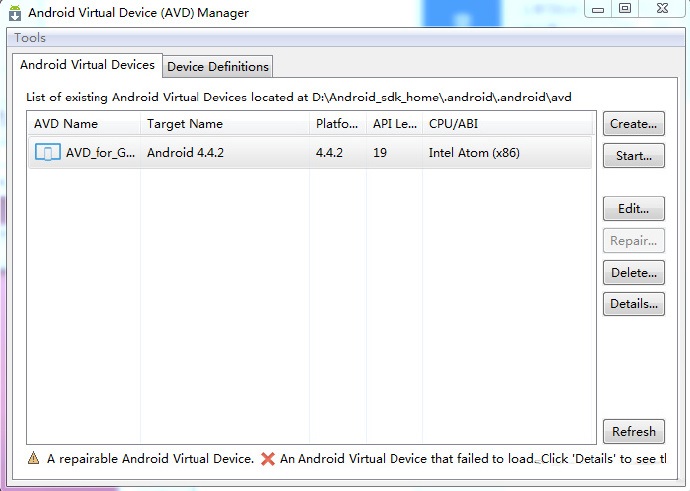Minimize the AVD Manager window
Screen dimensions: 690x491
click(x=598, y=9)
